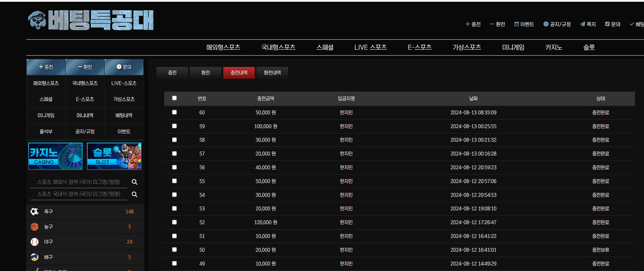The width and height of the screenshot is (644, 271).
Task: Open 쪽지 messages in top bar
Action: coord(588,24)
